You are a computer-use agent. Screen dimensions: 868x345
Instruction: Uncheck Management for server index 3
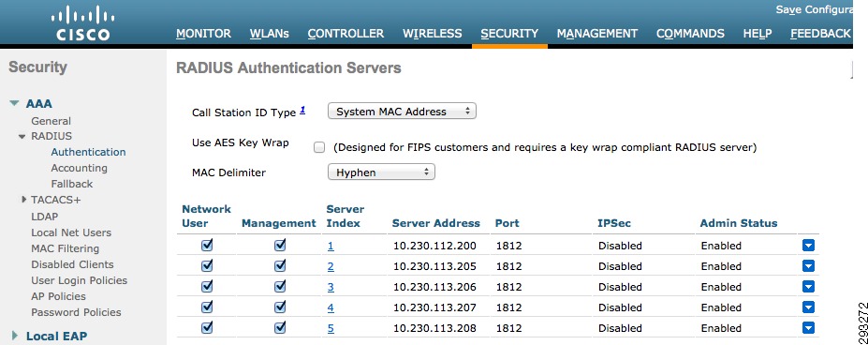pos(280,286)
